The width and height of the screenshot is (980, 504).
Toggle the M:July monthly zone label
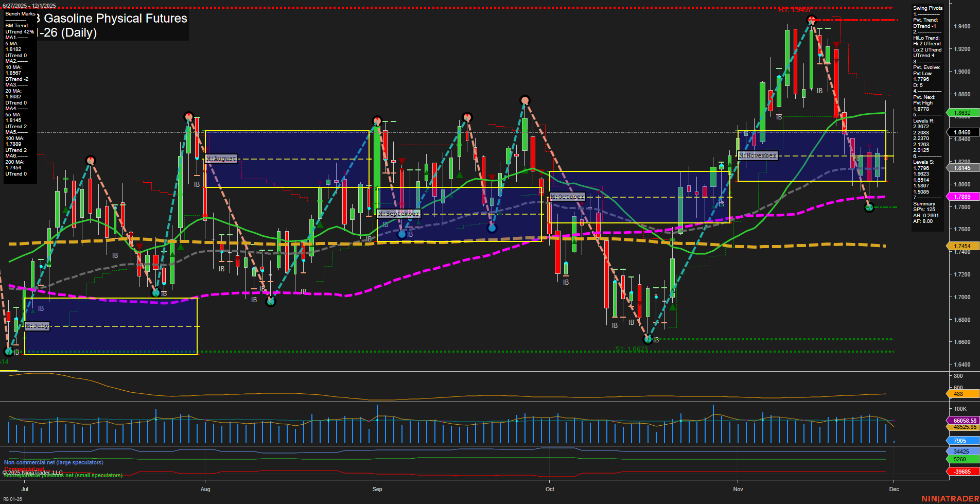click(x=38, y=325)
